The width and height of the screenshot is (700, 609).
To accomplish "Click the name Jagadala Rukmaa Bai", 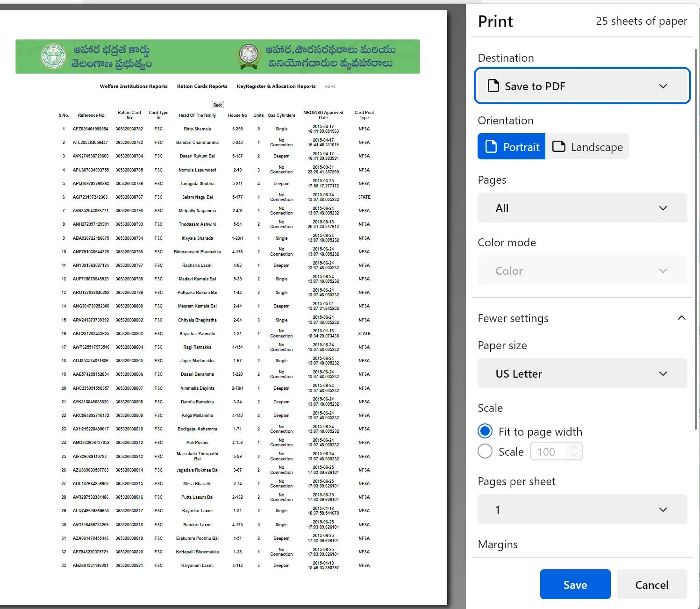I will 197,470.
